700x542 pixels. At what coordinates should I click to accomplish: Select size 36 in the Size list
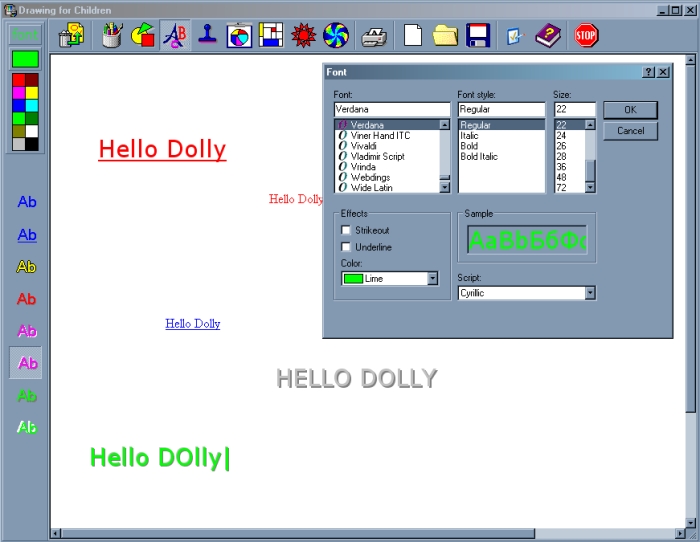[561, 167]
